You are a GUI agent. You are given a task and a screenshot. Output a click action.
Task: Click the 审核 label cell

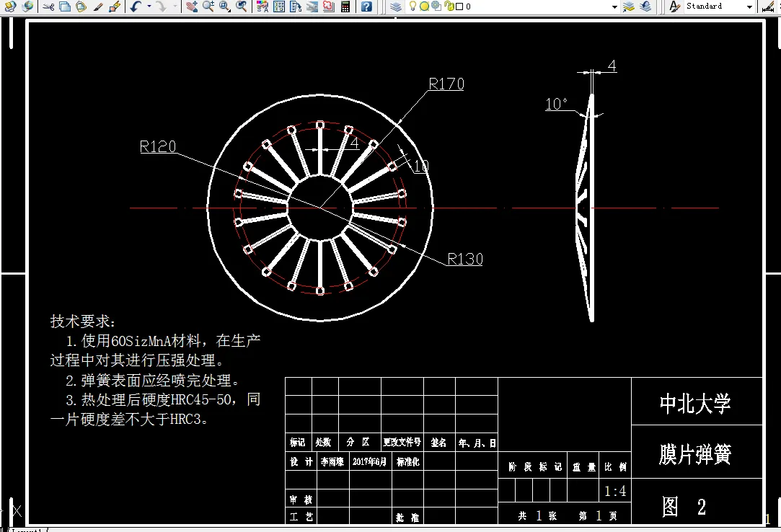click(301, 500)
